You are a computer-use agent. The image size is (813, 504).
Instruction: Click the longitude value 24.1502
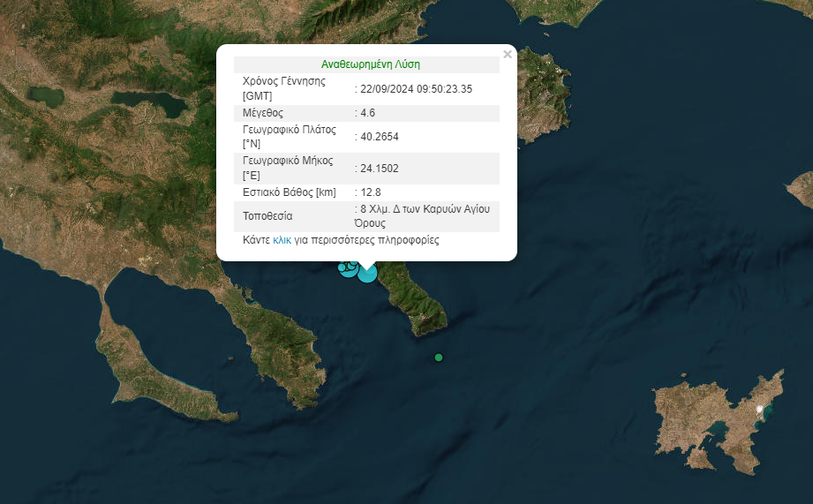pyautogui.click(x=380, y=168)
